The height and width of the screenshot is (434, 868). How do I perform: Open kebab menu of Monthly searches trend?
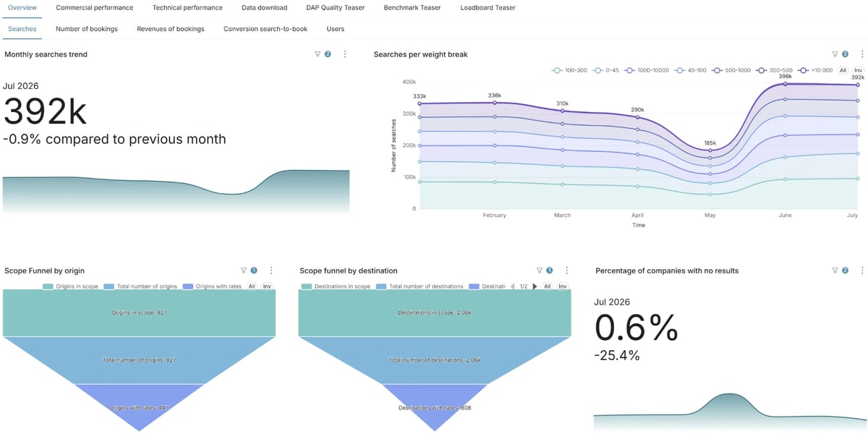coord(345,54)
